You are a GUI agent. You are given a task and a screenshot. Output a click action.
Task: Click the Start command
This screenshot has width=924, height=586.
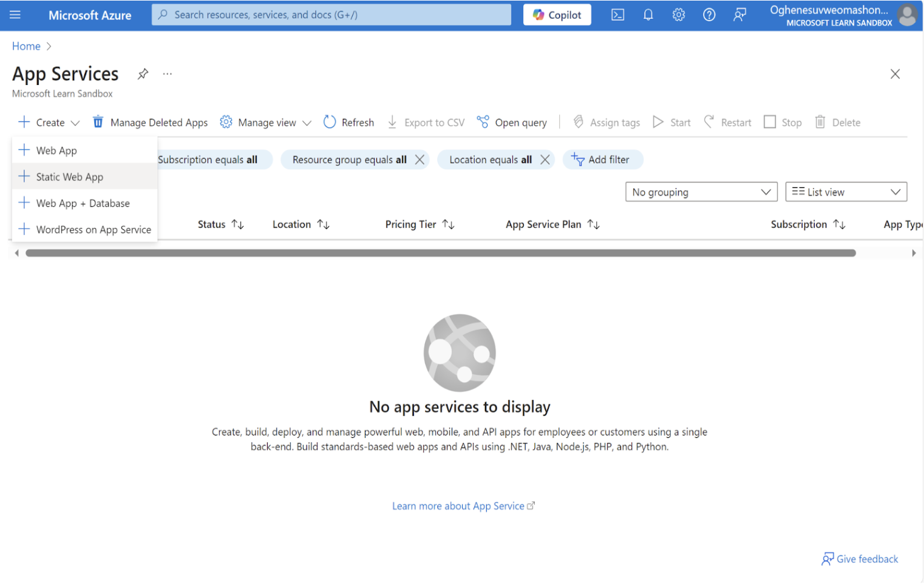pos(671,123)
